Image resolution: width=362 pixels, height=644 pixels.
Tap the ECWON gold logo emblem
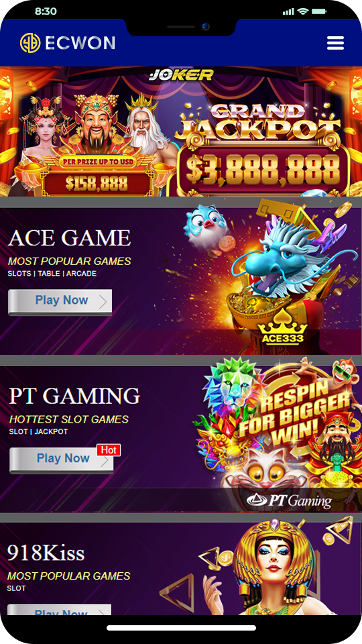(30, 43)
